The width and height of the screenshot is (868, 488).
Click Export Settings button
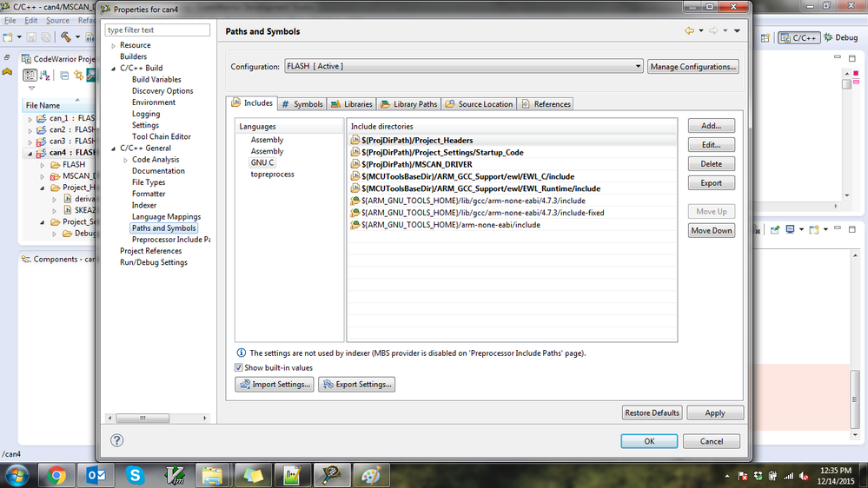[x=356, y=384]
